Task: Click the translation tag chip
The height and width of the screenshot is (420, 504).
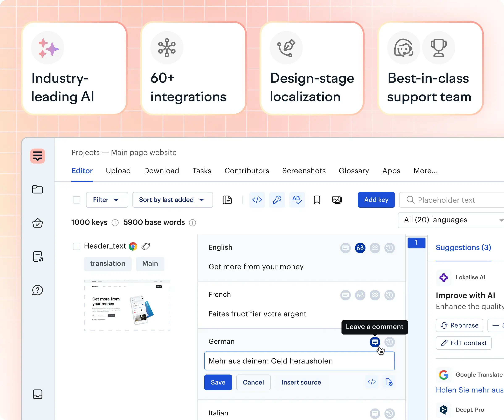Action: click(x=108, y=264)
